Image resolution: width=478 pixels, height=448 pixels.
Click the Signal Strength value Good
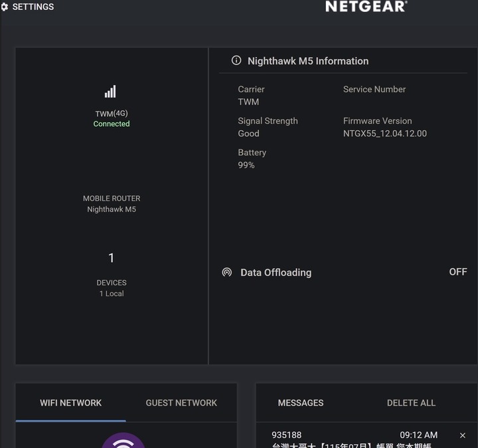248,133
